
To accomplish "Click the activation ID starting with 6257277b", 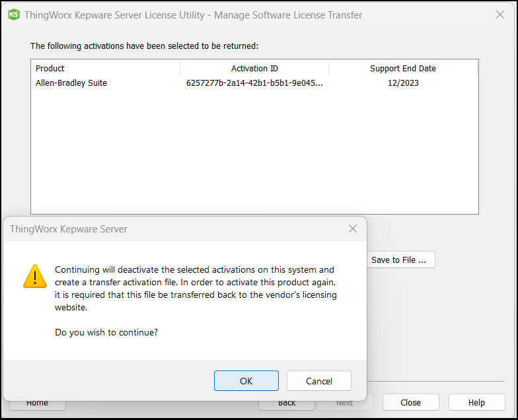I will point(254,83).
